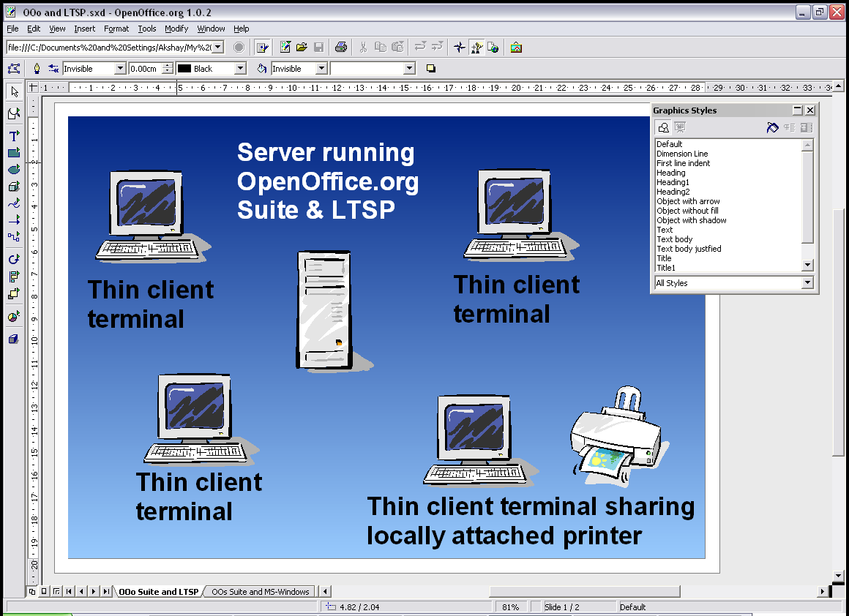Switch to Presentation Styles in Stylist
Viewport: 849px width, 616px height.
pyautogui.click(x=680, y=128)
